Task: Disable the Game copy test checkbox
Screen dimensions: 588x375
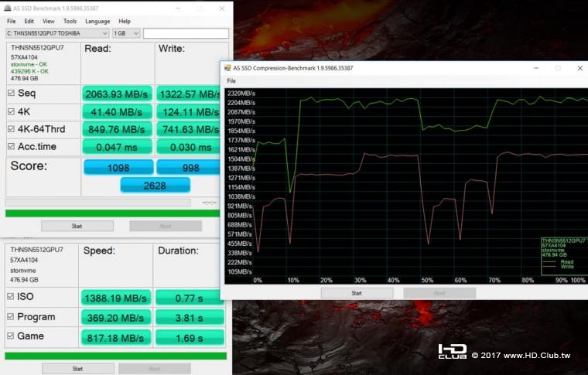Action: [11, 336]
